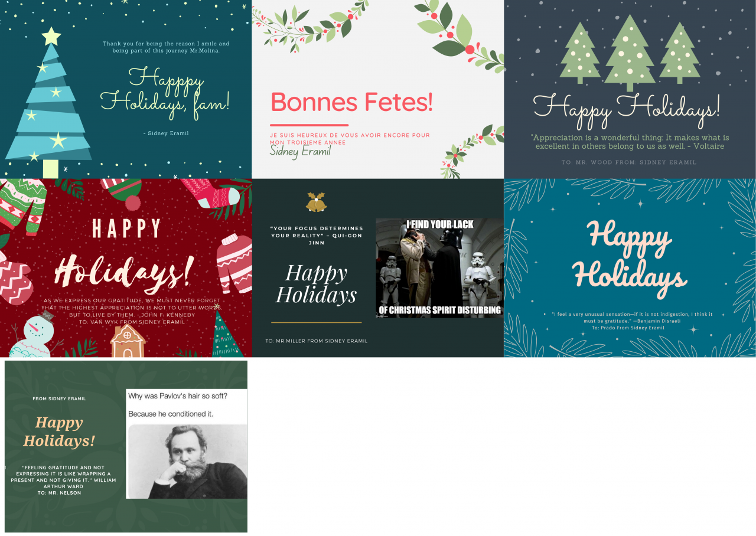Click the Bonnes Fetes! heading
756x536 pixels.
tap(351, 102)
